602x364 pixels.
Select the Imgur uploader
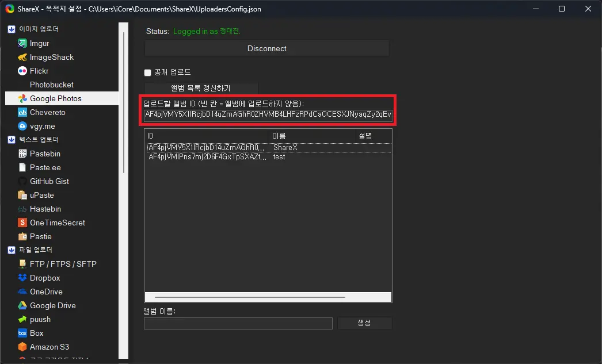(x=38, y=43)
